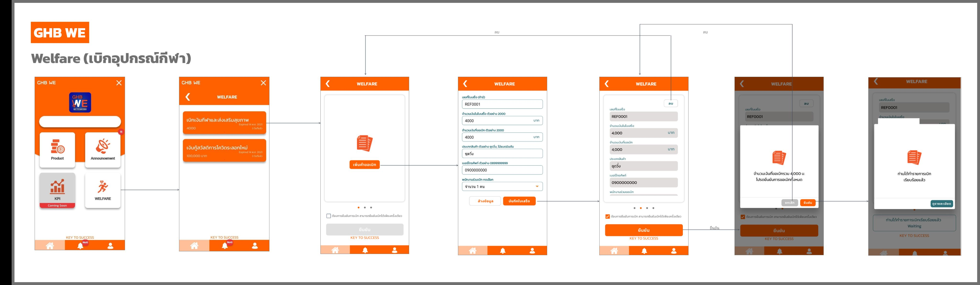Viewport: 980px width, 285px height.
Task: Open the Announcement megaphone tile
Action: pos(103,150)
